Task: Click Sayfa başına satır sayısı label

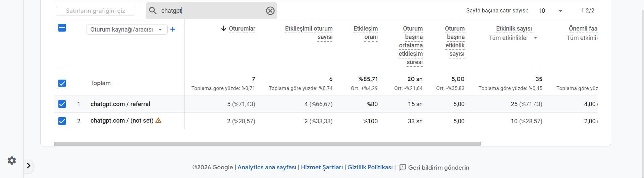Action: coord(497,11)
